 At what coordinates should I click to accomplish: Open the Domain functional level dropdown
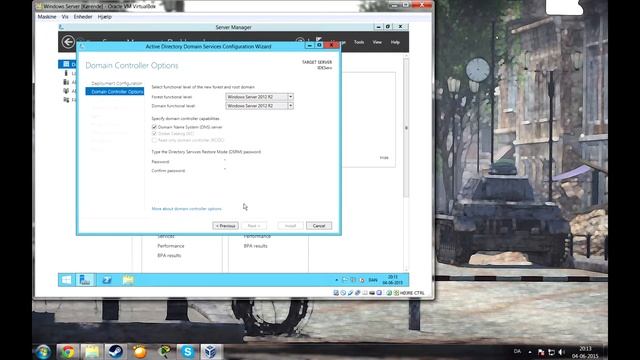(x=259, y=106)
